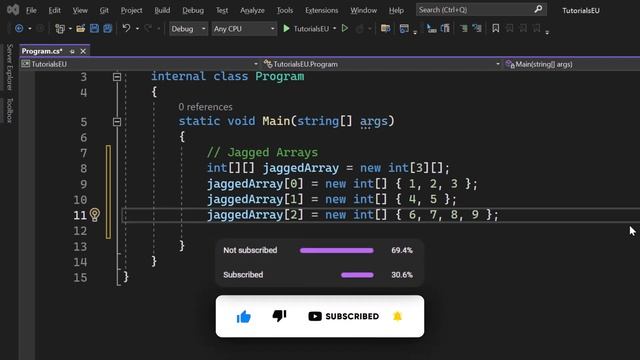The width and height of the screenshot is (640, 360).
Task: Navigate backward with the back arrow icon
Action: [19, 29]
